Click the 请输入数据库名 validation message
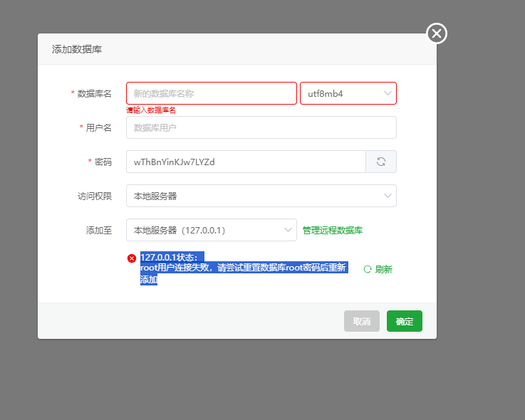The height and width of the screenshot is (420, 525). 151,110
